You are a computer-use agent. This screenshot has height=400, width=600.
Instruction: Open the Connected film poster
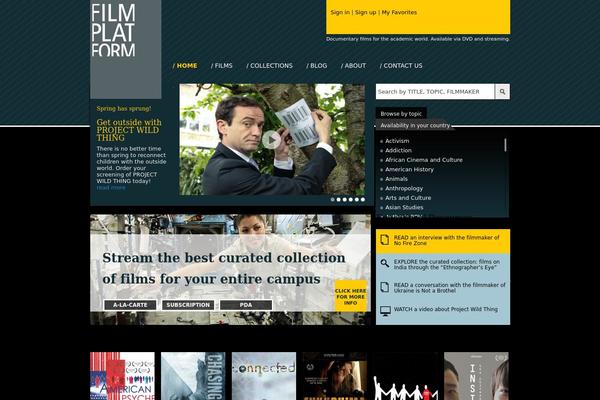264,376
